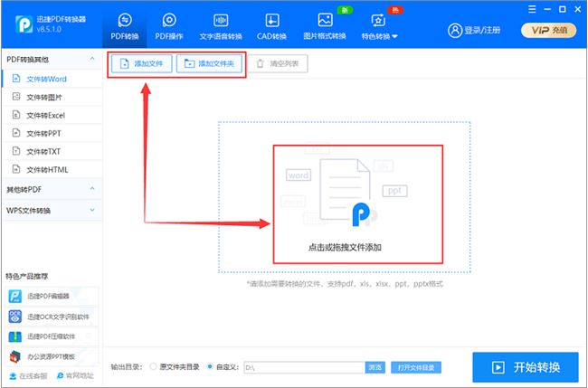
Task: Open 迅捷OCR文字识别软件 product icon
Action: coord(15,317)
